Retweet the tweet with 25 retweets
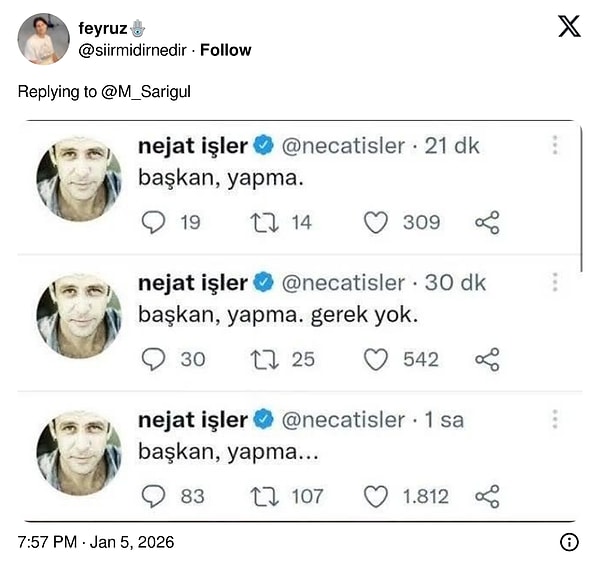The image size is (600, 572). (264, 359)
